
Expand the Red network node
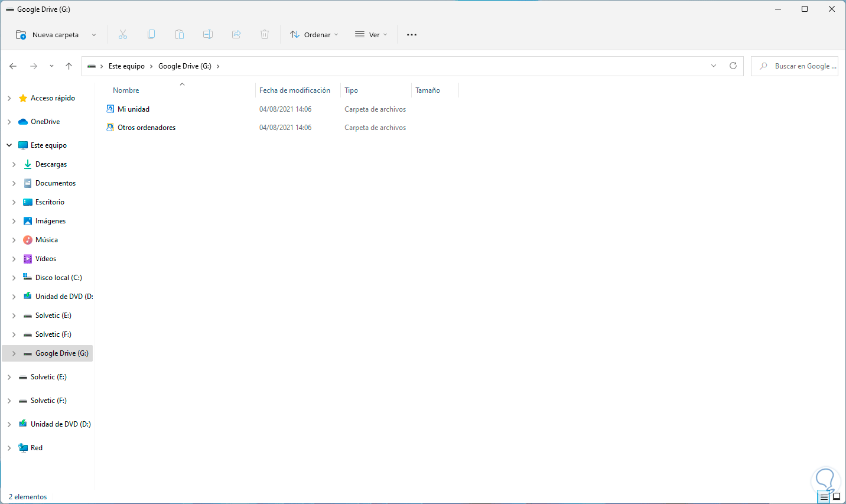coord(9,448)
